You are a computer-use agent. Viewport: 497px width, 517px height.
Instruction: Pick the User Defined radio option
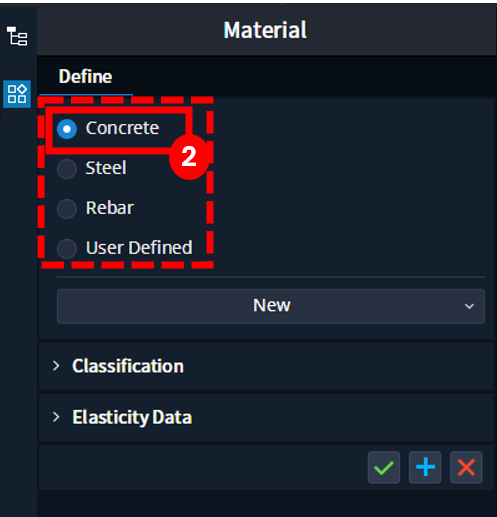[67, 248]
